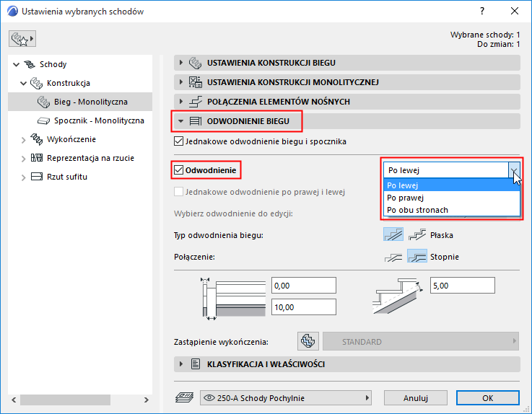Click Ustawienia konstrukcji biegu panel icon

(x=195, y=63)
